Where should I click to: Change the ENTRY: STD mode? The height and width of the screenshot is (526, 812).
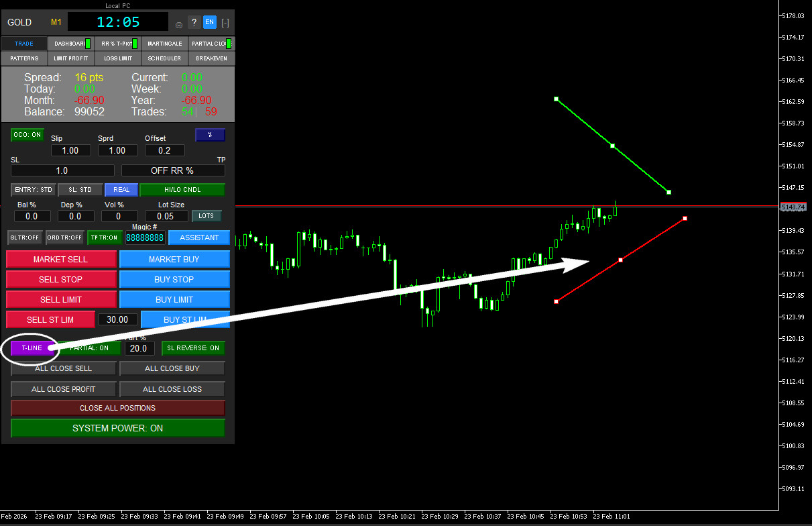pos(34,190)
